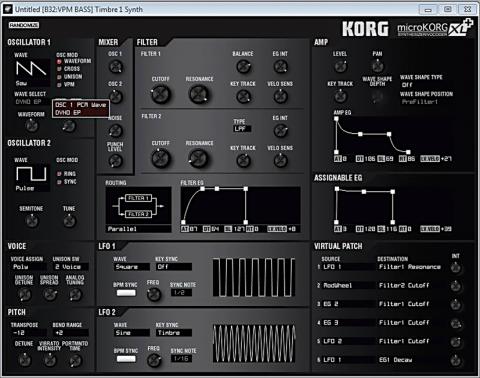Click the LFO 2 sine wave graph
The height and width of the screenshot is (378, 480).
(254, 343)
